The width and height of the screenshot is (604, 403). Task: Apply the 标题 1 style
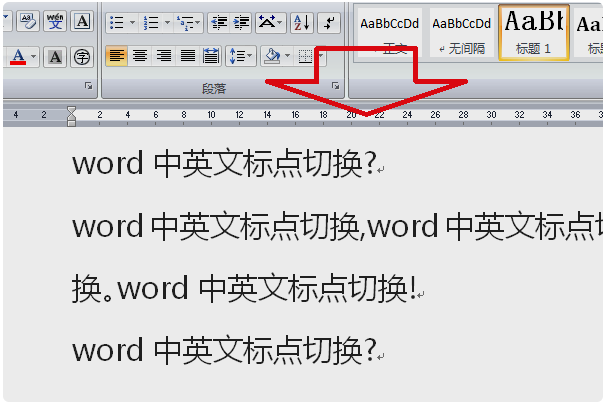(534, 33)
